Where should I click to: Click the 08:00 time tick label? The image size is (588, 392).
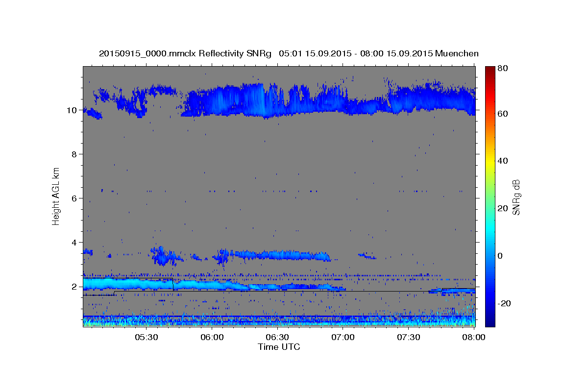click(474, 337)
